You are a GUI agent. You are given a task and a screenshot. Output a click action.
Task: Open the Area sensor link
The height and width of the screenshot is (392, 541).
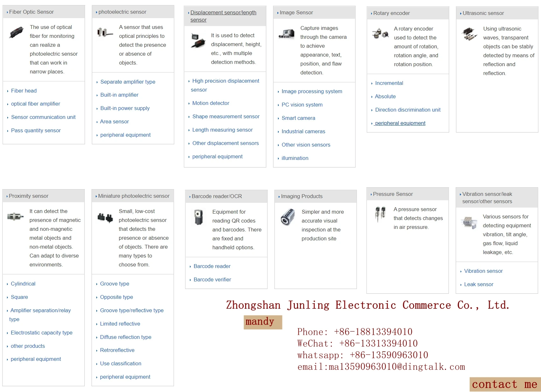click(114, 121)
